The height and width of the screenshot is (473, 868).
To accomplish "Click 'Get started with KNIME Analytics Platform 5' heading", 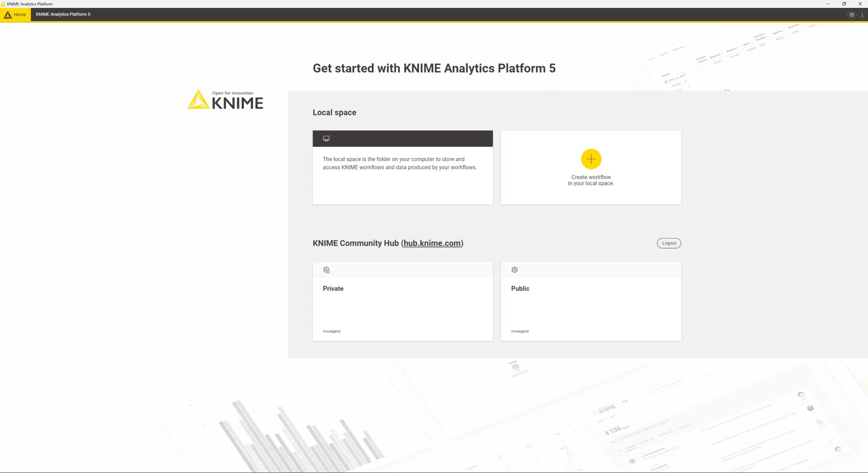I will click(x=434, y=68).
